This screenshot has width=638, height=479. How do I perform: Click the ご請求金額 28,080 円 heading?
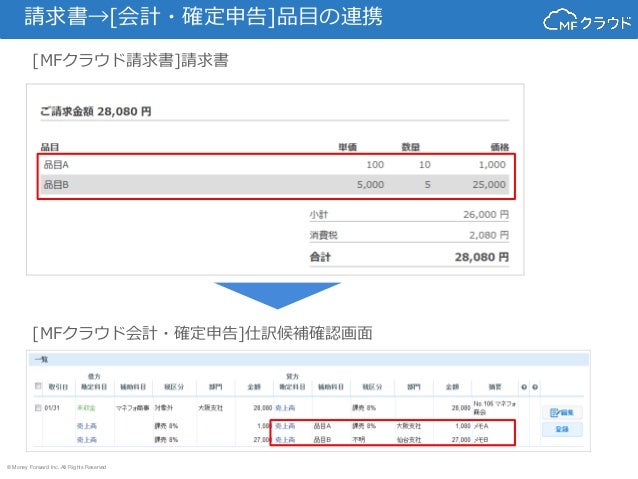click(x=96, y=112)
